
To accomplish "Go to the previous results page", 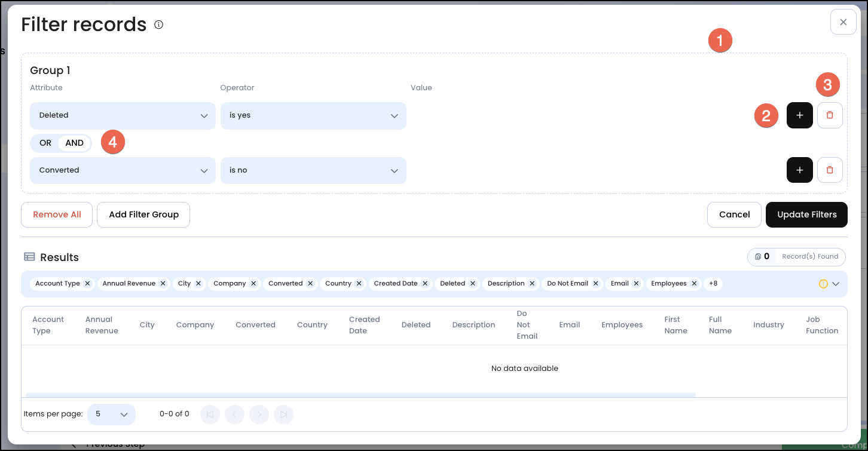I will tap(234, 414).
